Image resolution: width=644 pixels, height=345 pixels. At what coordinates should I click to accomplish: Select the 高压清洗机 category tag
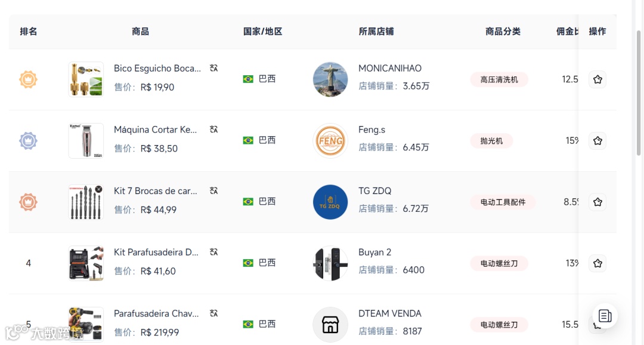(499, 79)
